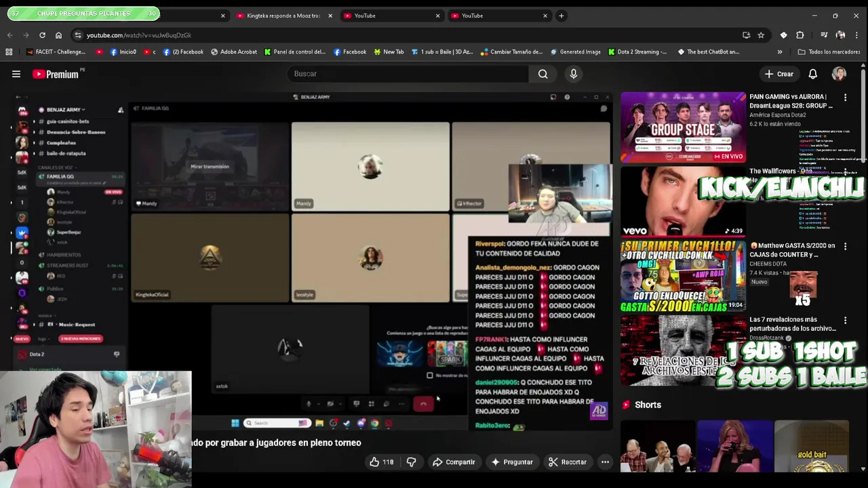This screenshot has width=868, height=488.
Task: Close the Kingteka responde tab
Action: tap(330, 16)
